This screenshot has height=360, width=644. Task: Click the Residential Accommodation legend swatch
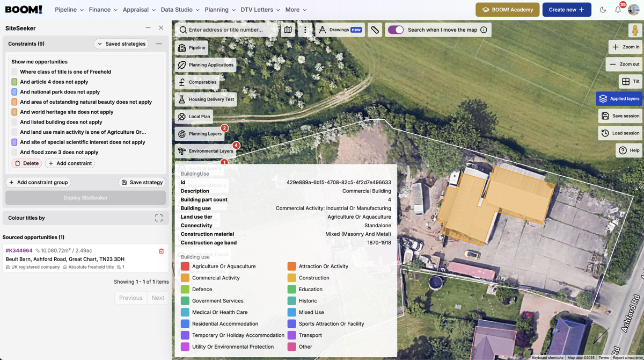pos(185,324)
